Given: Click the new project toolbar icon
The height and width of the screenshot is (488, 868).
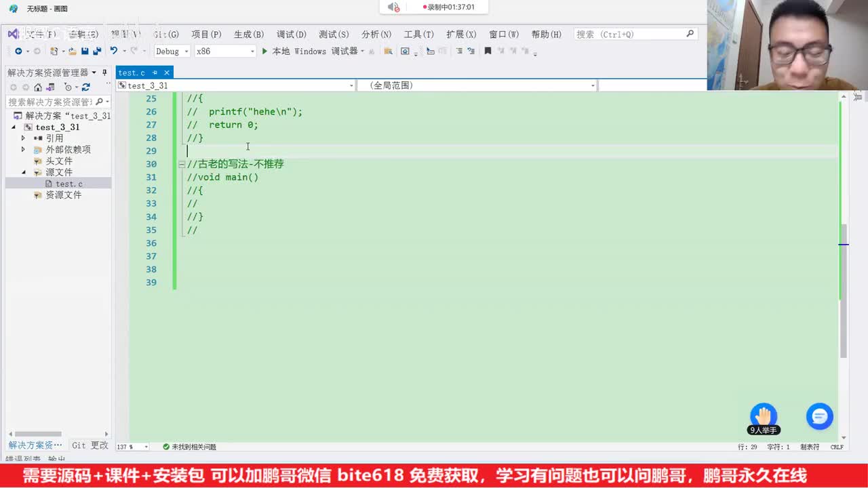Looking at the screenshot, I should (x=54, y=51).
